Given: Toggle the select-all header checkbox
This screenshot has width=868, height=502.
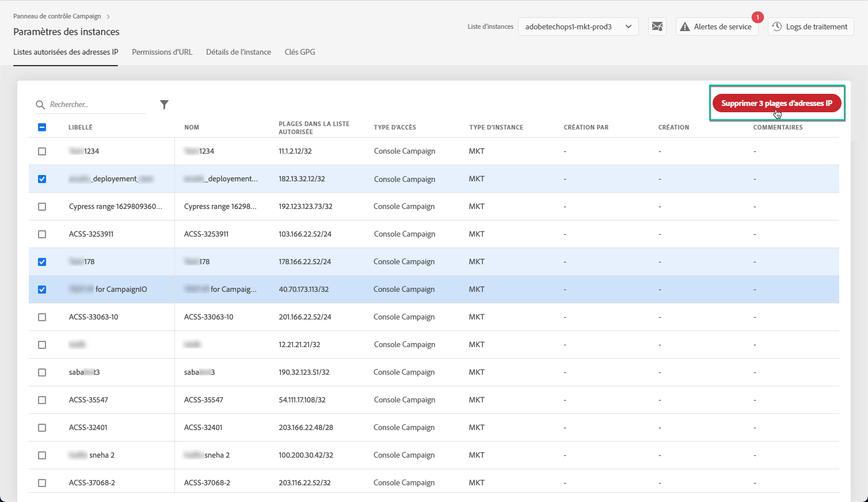Looking at the screenshot, I should (42, 127).
